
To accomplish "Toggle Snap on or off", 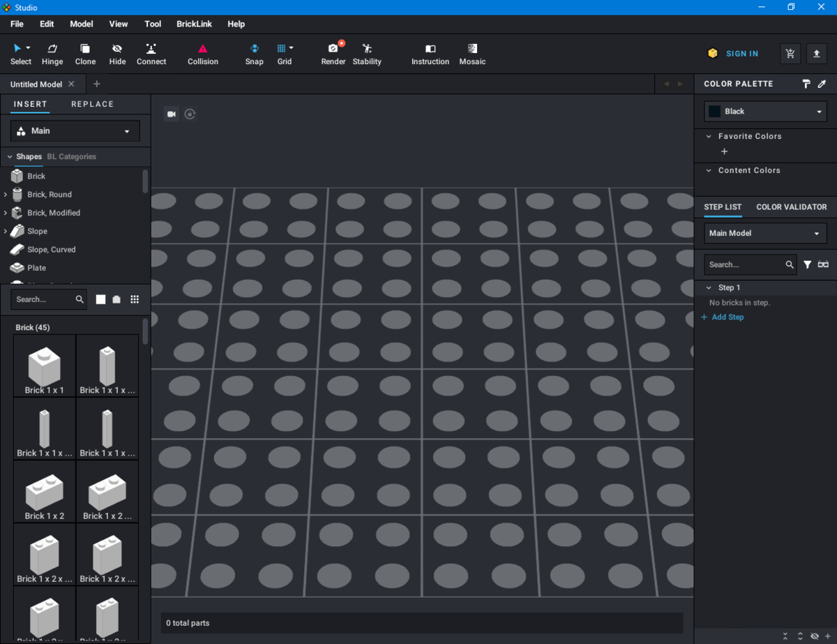I will click(254, 53).
